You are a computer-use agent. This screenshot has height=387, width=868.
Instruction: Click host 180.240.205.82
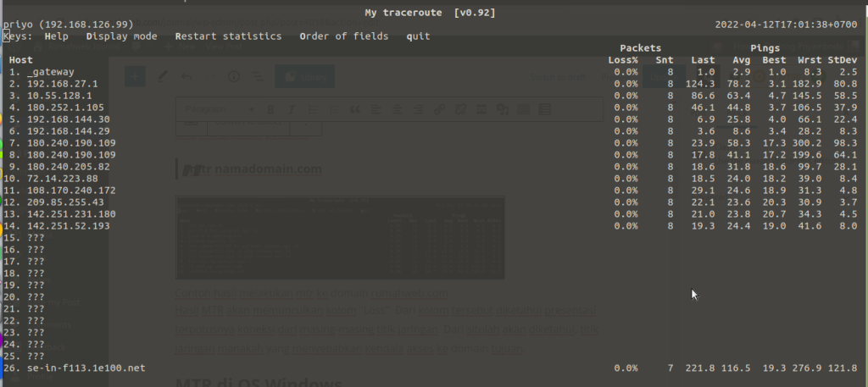(68, 167)
